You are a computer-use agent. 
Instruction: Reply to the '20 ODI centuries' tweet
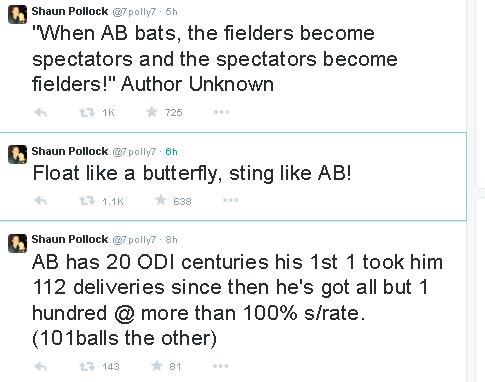point(41,366)
